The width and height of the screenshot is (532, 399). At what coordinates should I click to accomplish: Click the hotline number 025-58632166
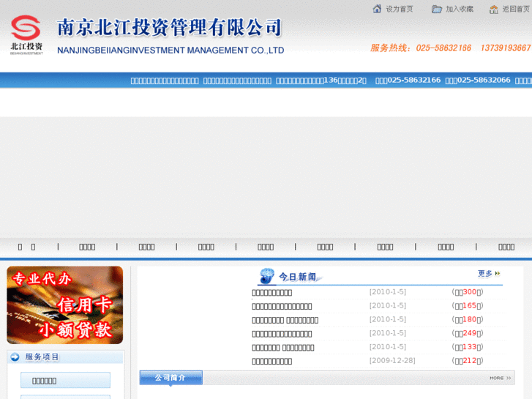pos(443,48)
